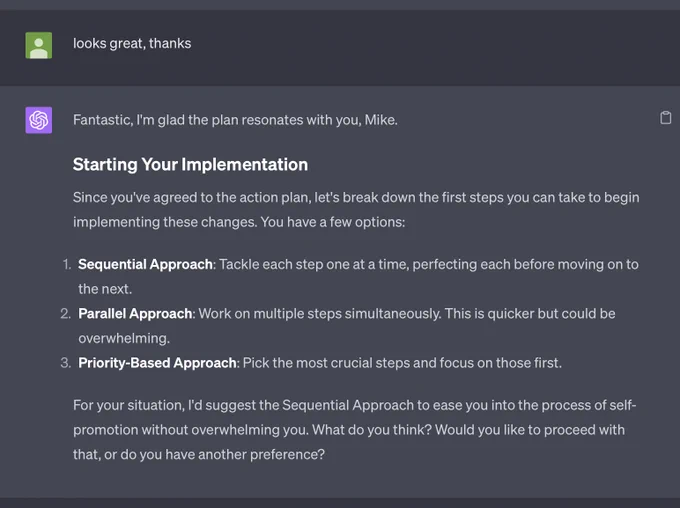Click the word "overwhelming." under Parallel Approach

coord(124,338)
